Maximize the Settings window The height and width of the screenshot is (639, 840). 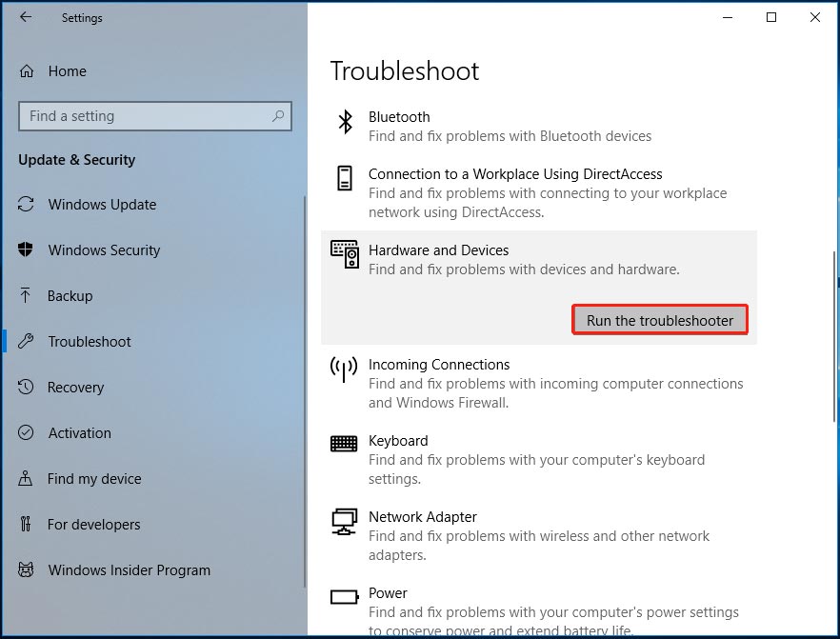click(770, 17)
